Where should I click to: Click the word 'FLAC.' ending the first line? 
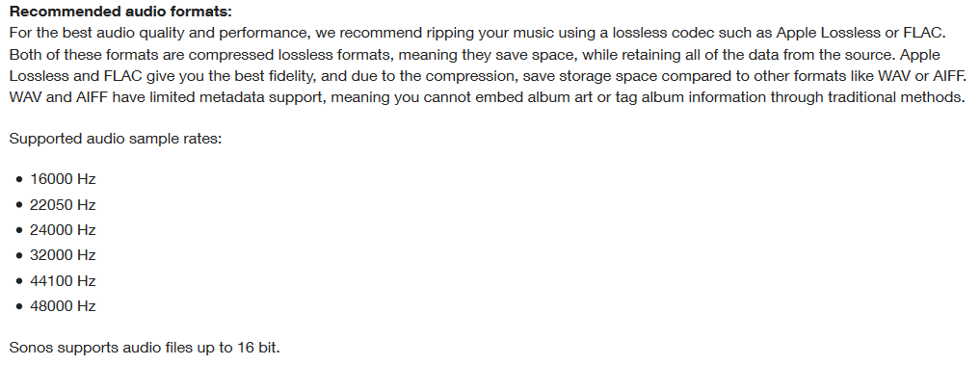(x=922, y=33)
